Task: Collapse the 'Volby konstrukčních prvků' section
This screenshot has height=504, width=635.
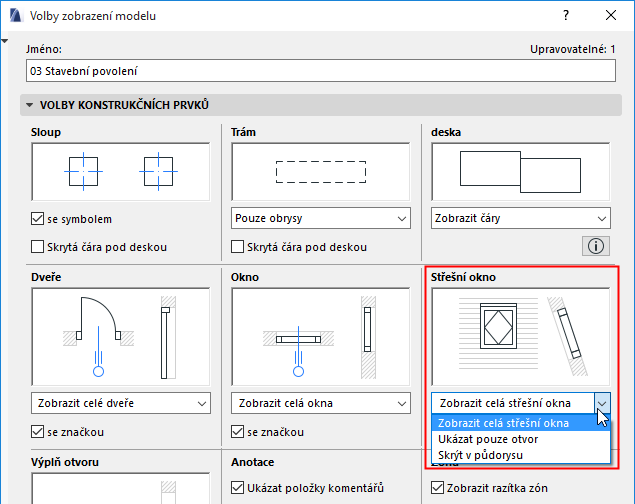Action: tap(30, 105)
